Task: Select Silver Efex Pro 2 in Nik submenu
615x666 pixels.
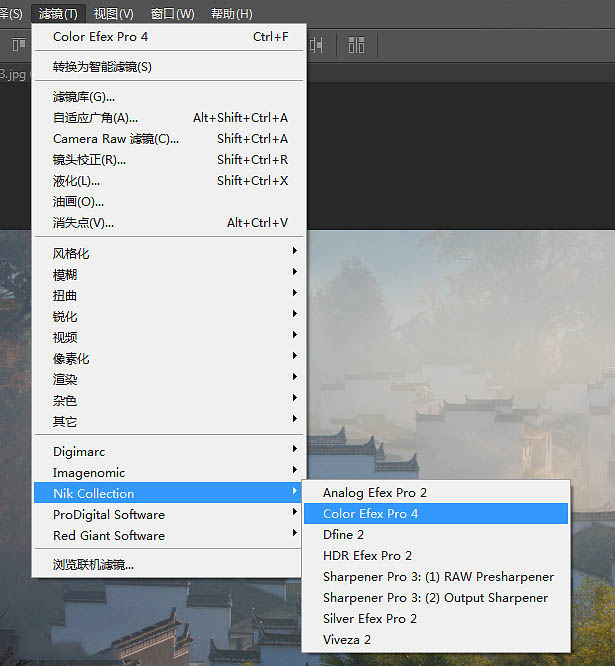Action: (370, 618)
